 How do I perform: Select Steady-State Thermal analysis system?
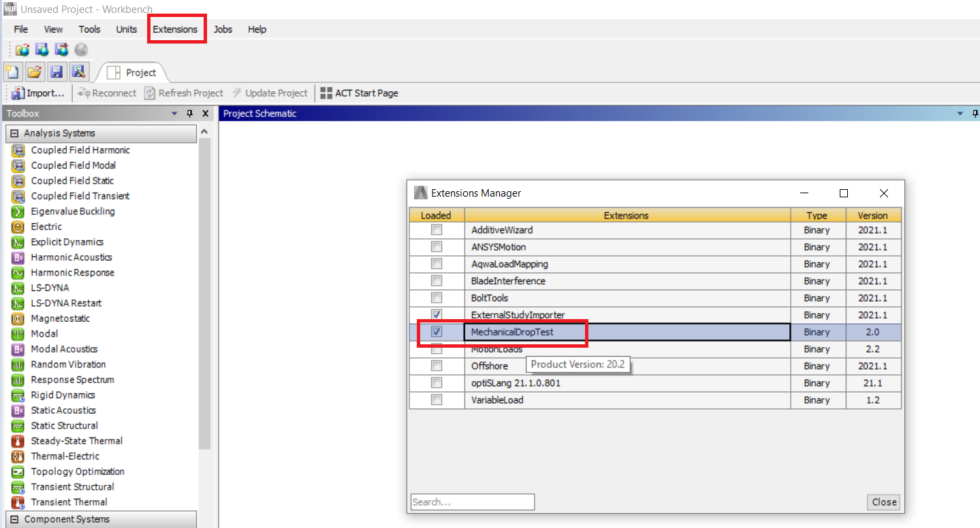(76, 441)
